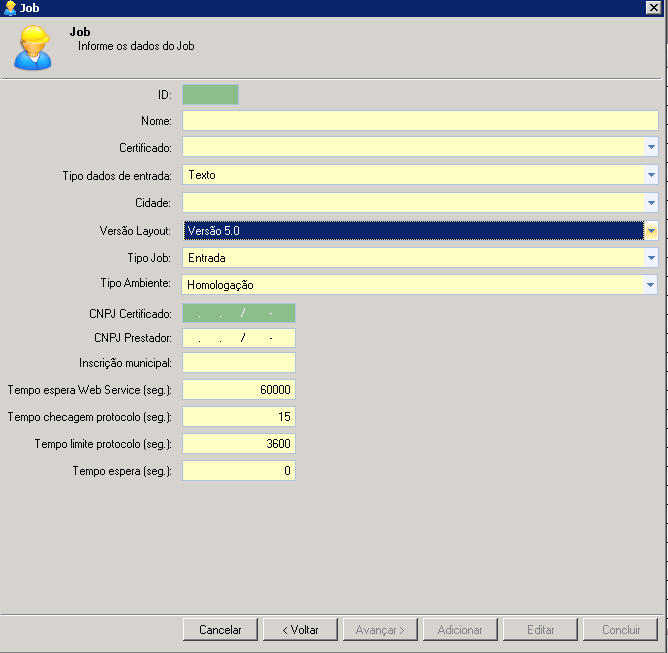Click the Job worker icon in header
The image size is (668, 653).
click(33, 48)
